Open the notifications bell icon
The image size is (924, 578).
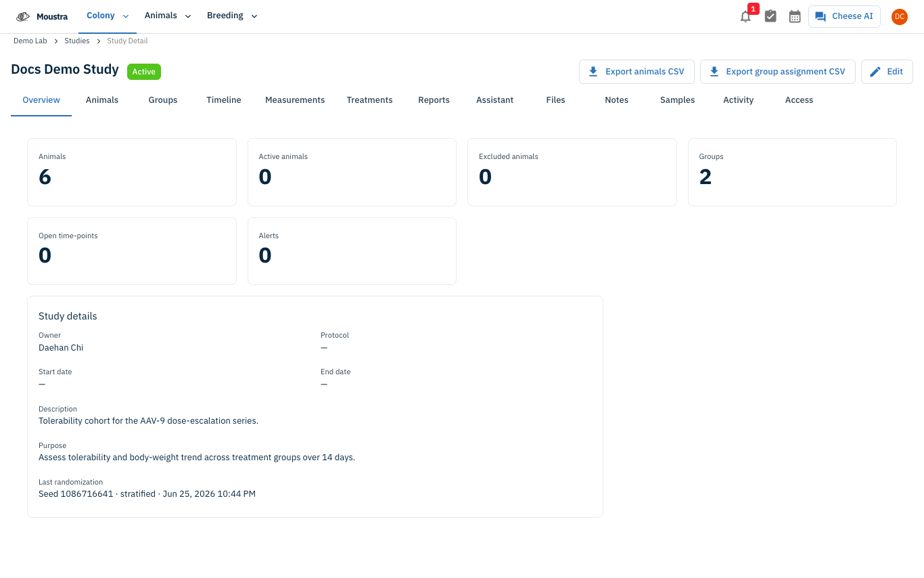745,17
